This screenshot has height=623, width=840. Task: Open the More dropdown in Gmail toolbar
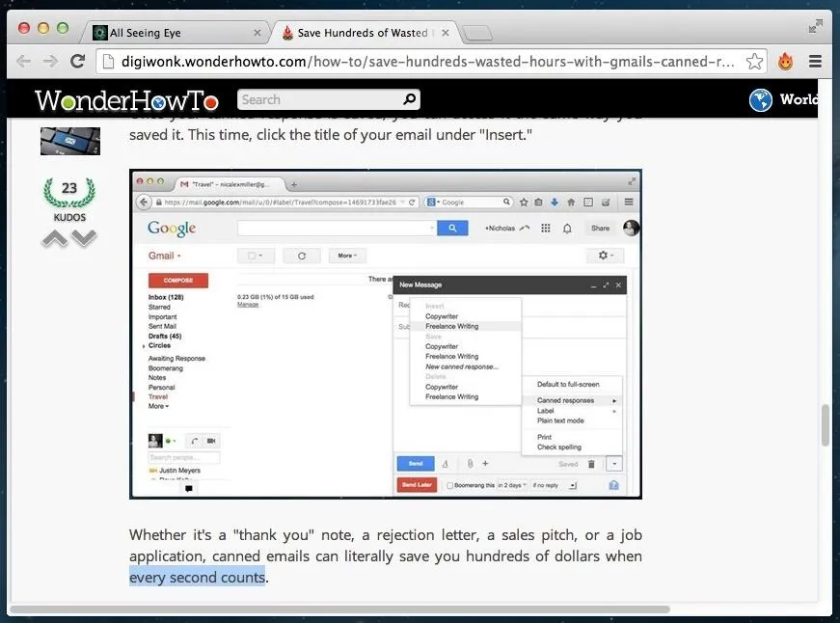pos(347,257)
